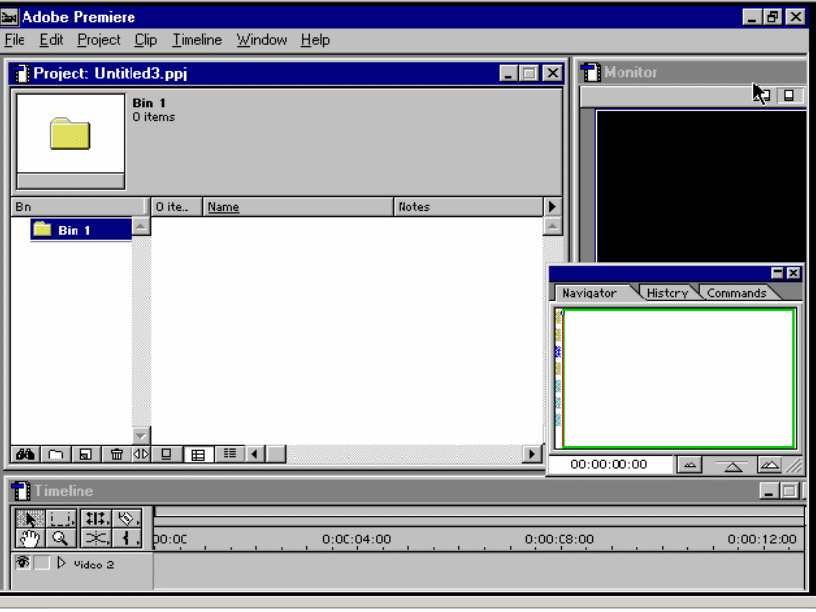Switch to the Commands tab
The height and width of the screenshot is (612, 816).
(736, 293)
